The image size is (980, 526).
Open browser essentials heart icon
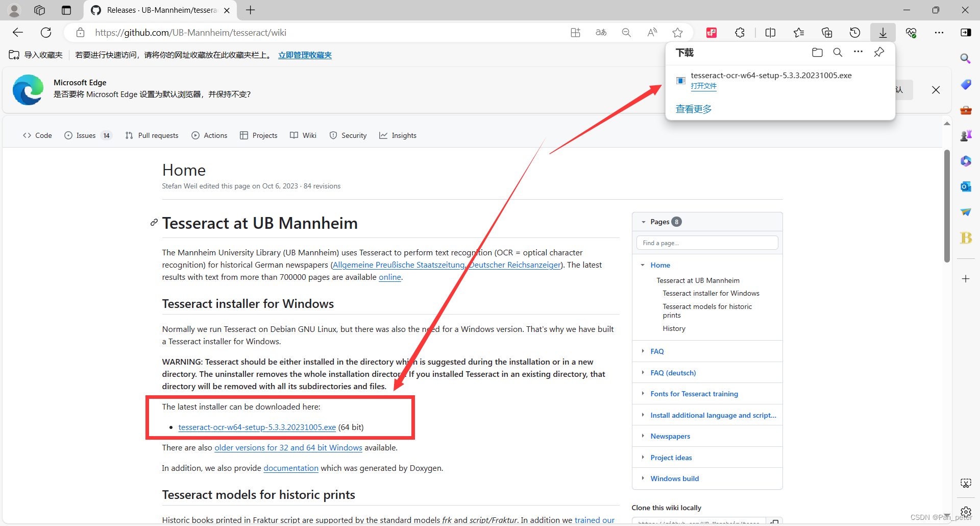pos(911,33)
